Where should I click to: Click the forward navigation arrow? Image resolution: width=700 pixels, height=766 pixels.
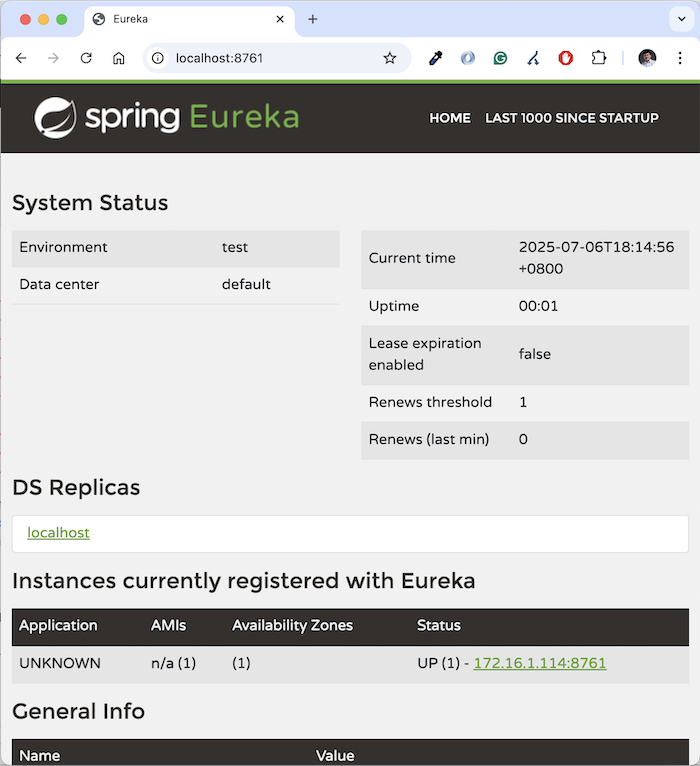[53, 59]
